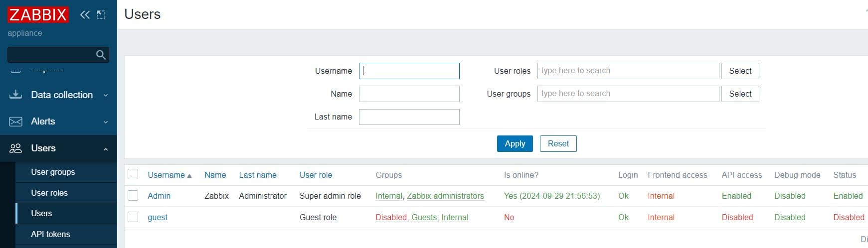Viewport: 868px width, 248px height.
Task: Apply the user filter
Action: pyautogui.click(x=515, y=143)
